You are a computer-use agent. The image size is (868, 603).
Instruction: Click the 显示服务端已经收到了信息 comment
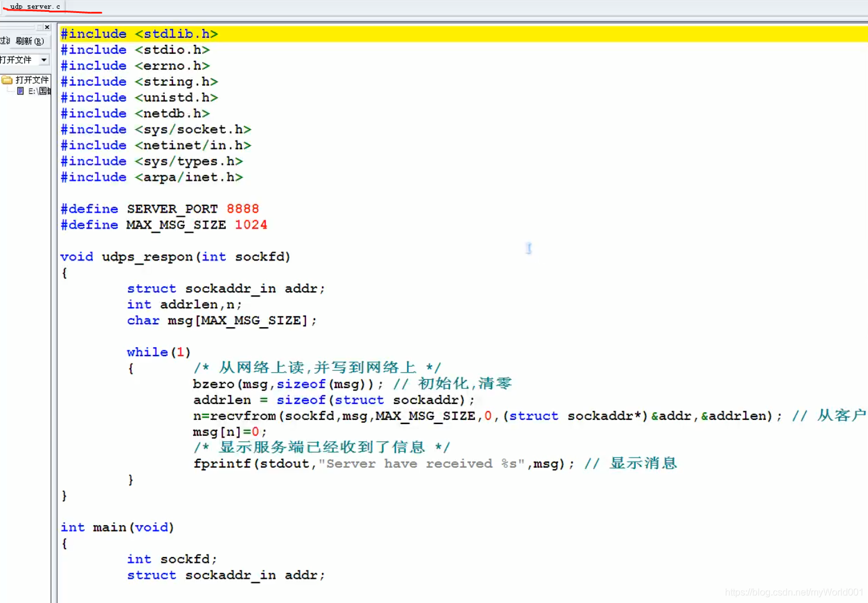pos(321,448)
